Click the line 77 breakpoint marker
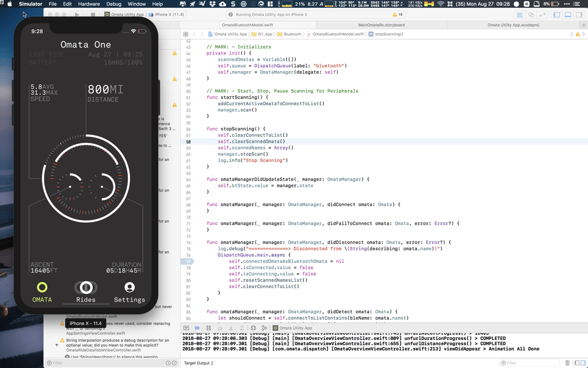Viewport: 588px width, 368px height. click(x=187, y=261)
